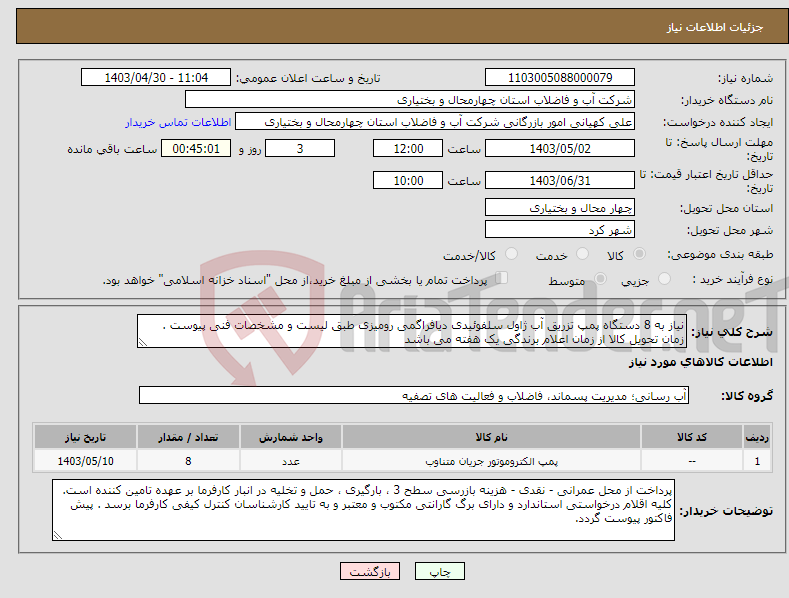Click the اطلاعات کالاهای مورد نیاز section heading

tap(700, 362)
